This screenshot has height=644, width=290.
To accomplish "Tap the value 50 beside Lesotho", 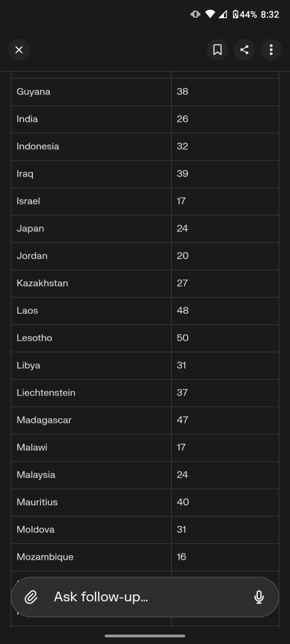I will pyautogui.click(x=183, y=338).
